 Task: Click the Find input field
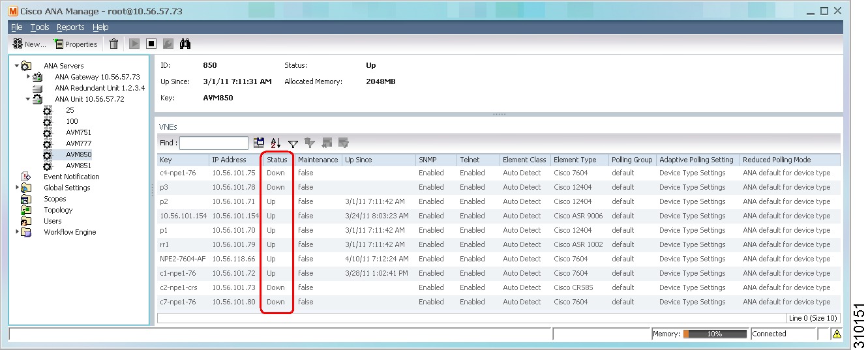pyautogui.click(x=214, y=143)
